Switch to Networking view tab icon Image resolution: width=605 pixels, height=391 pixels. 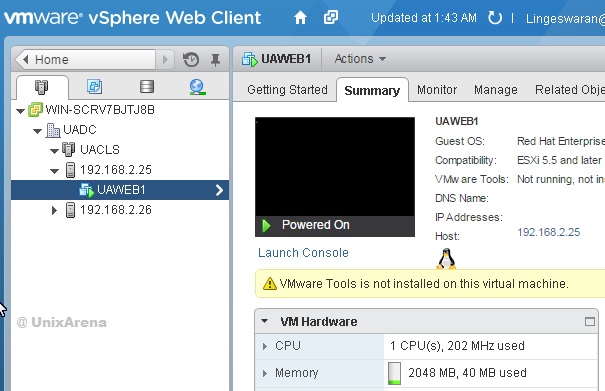(197, 87)
